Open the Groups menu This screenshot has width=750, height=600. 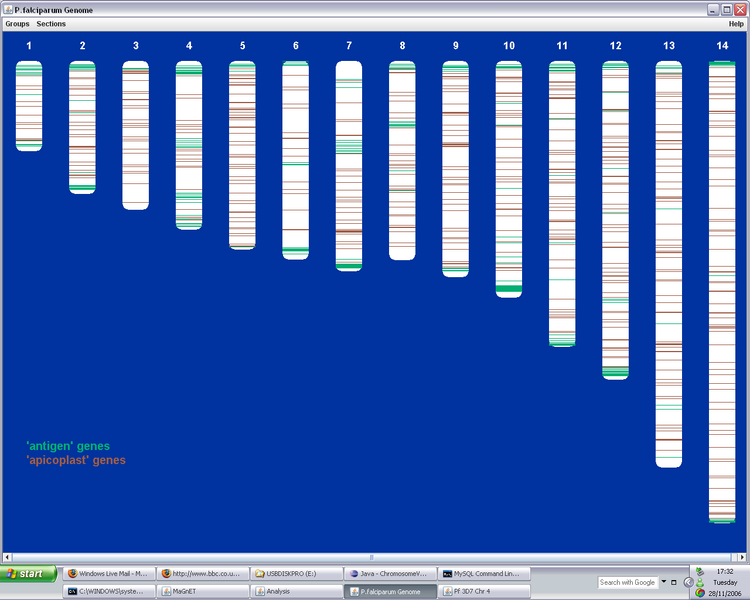click(x=17, y=23)
